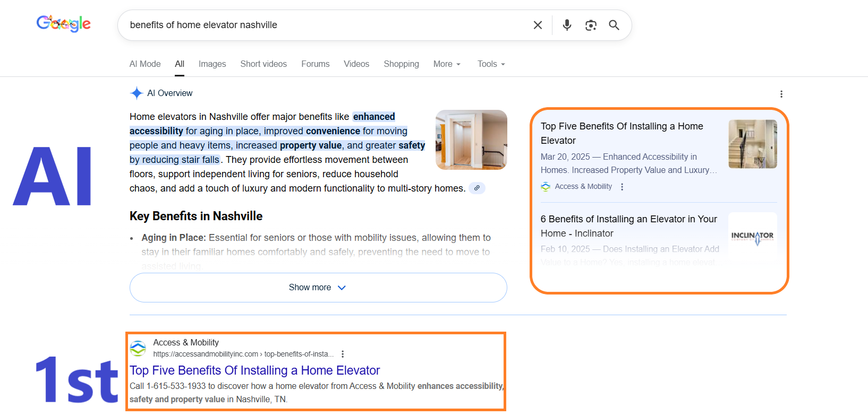Click the 'Aging in Place:' bullet text
The height and width of the screenshot is (416, 868).
(x=174, y=238)
